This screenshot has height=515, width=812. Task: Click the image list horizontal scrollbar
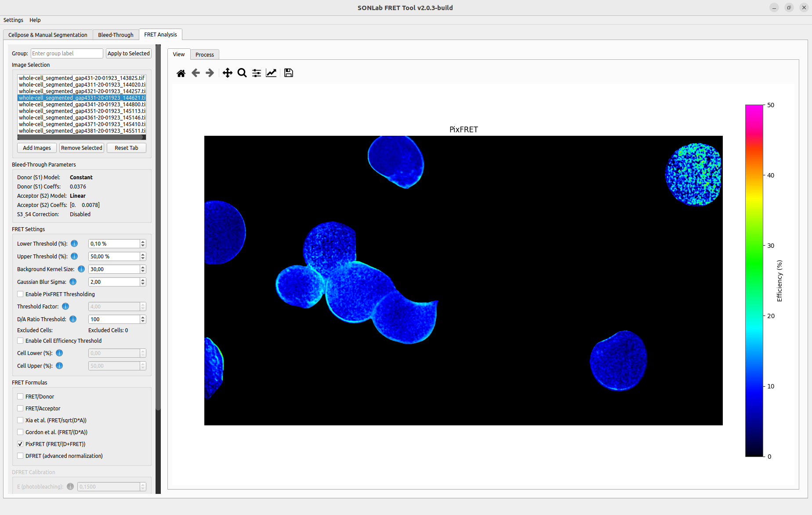point(81,138)
